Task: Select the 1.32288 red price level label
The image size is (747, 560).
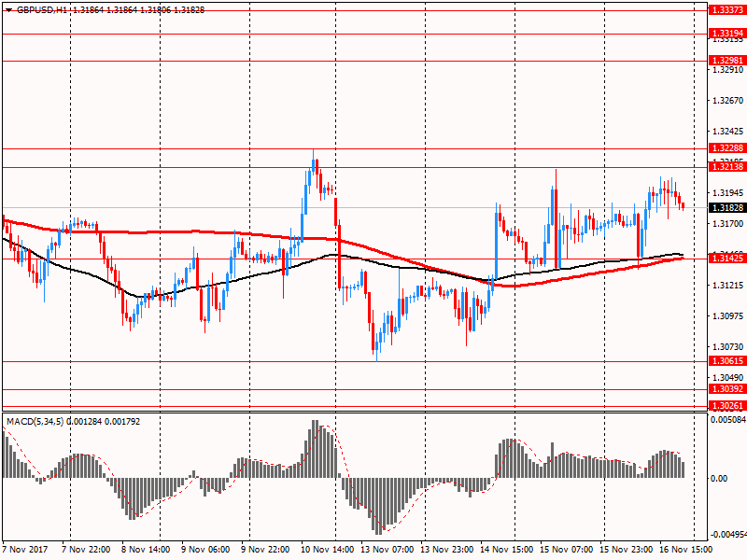Action: [727, 148]
